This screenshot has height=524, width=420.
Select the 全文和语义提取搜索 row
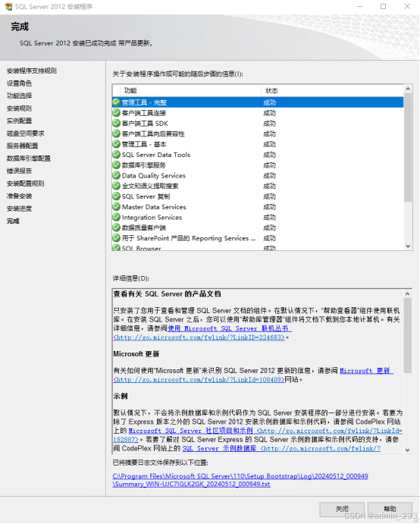[x=258, y=186]
